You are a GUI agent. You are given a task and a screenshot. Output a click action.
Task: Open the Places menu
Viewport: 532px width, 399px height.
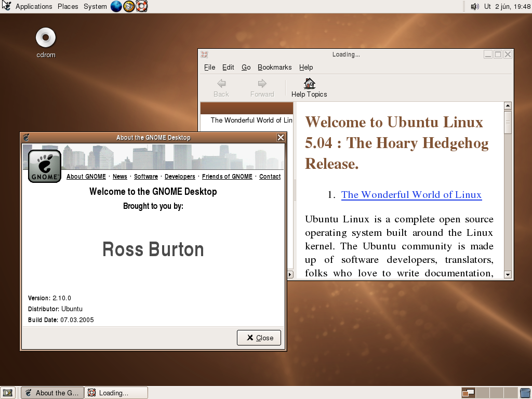coord(68,6)
